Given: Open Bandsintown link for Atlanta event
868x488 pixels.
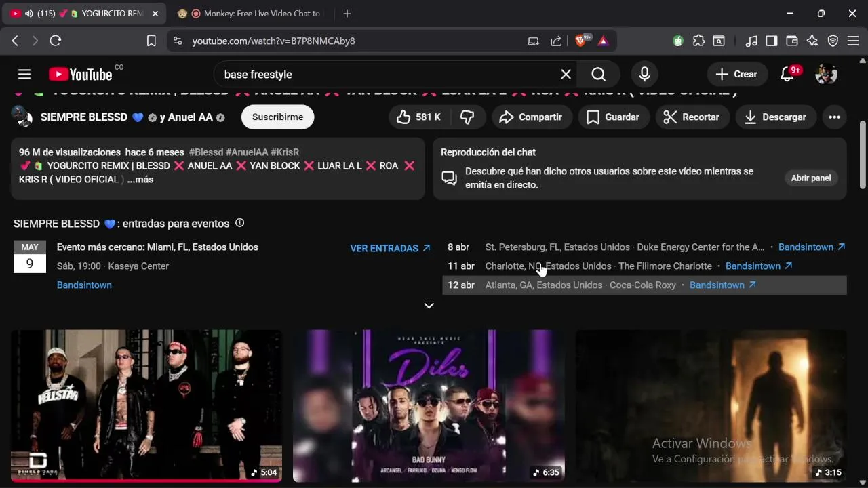Looking at the screenshot, I should (x=723, y=285).
